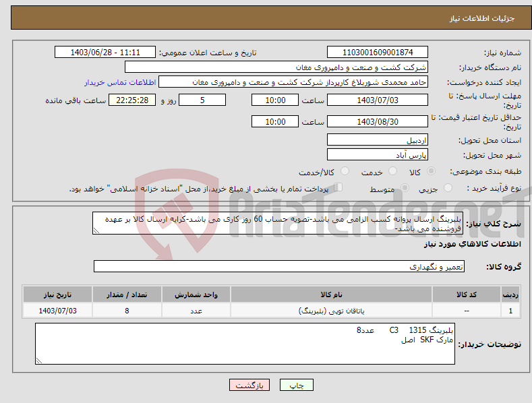The height and width of the screenshot is (403, 532).
Task: Click the item name cell یاتاقان توپی (بلبرینگ)
Action: pos(331,311)
